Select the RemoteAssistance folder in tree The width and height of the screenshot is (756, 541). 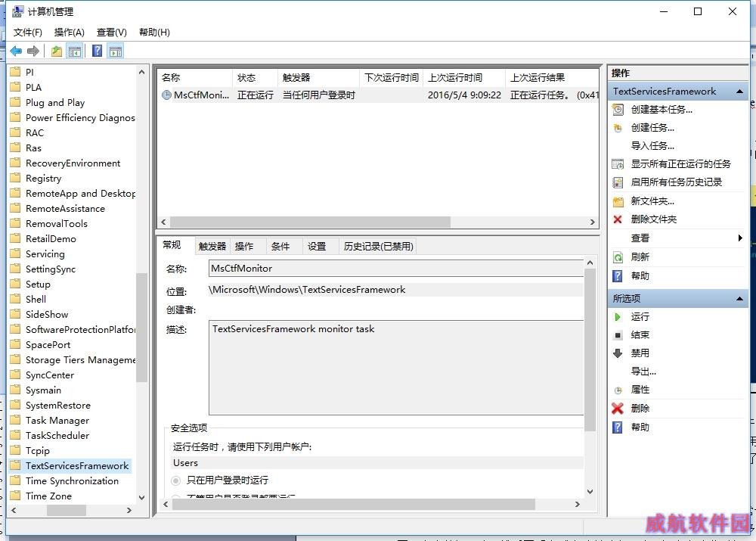[x=65, y=209]
